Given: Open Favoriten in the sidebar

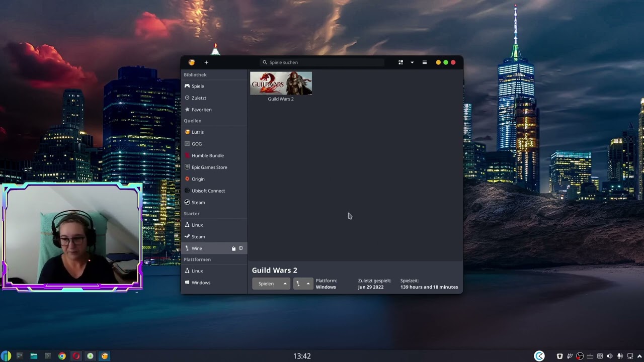Looking at the screenshot, I should pos(214,110).
